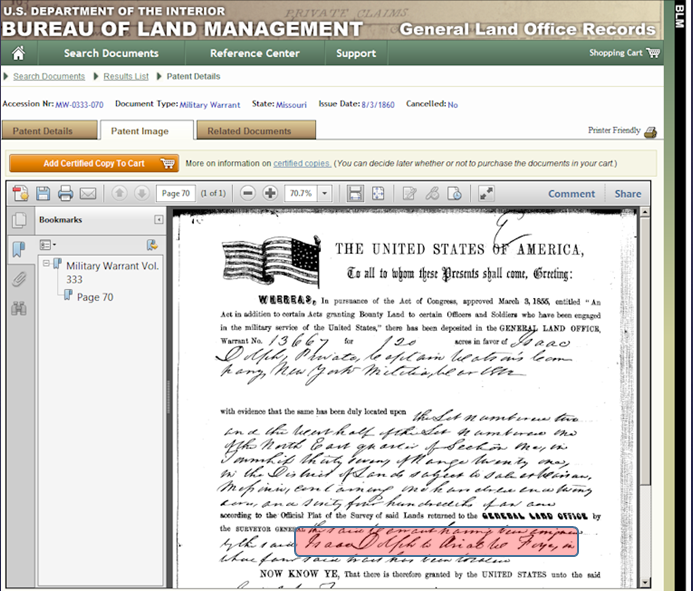Open the Page Thumbnails side panel icon
The width and height of the screenshot is (693, 591).
[x=19, y=220]
